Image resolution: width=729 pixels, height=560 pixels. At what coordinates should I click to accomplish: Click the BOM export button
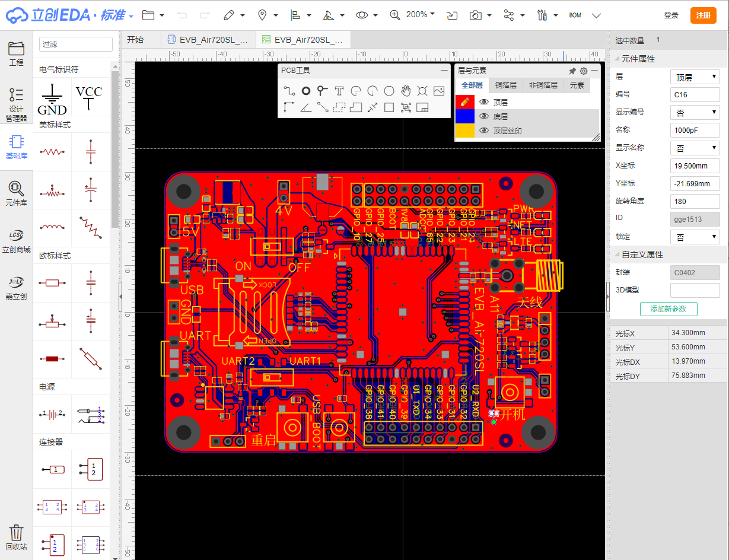tap(575, 15)
